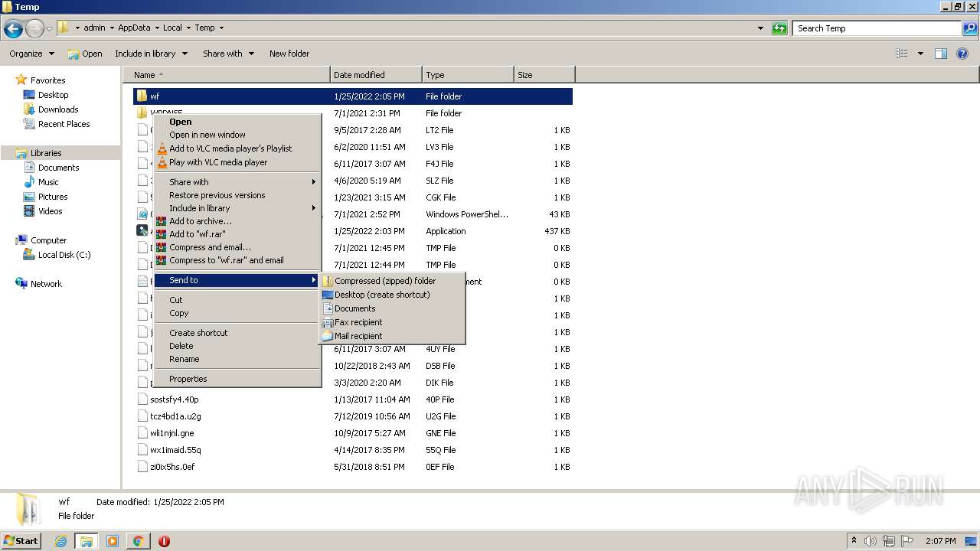Click the New folder button

coord(289,54)
